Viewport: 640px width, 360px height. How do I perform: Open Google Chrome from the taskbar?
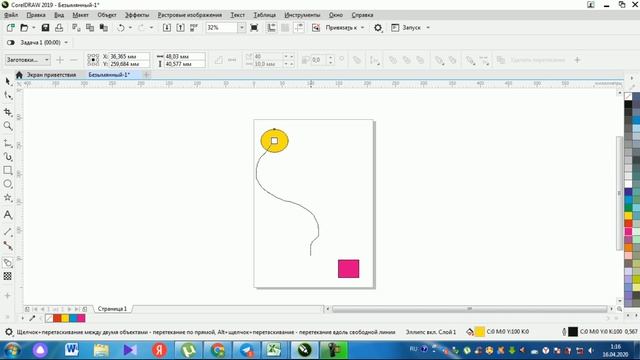click(x=217, y=350)
